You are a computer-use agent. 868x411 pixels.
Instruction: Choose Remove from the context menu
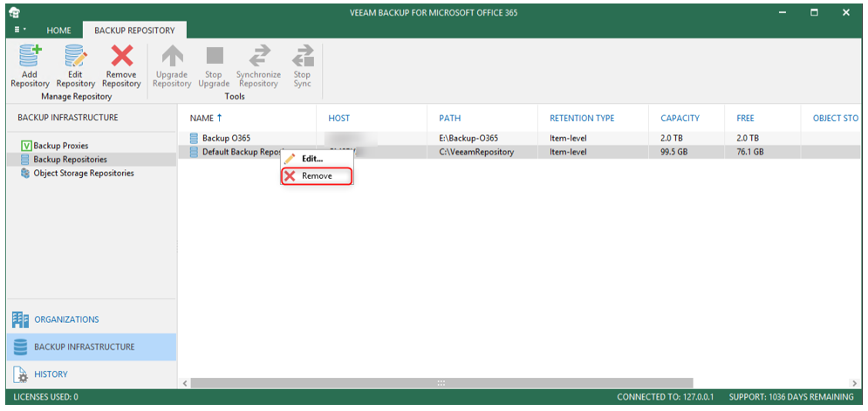point(317,176)
